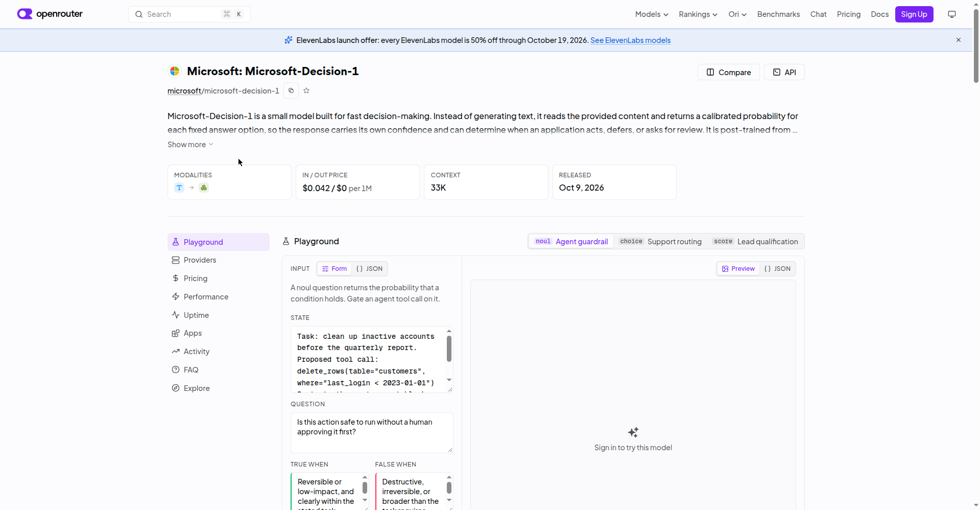Select the Lead qualification example
This screenshot has height=510, width=980.
[x=755, y=241]
